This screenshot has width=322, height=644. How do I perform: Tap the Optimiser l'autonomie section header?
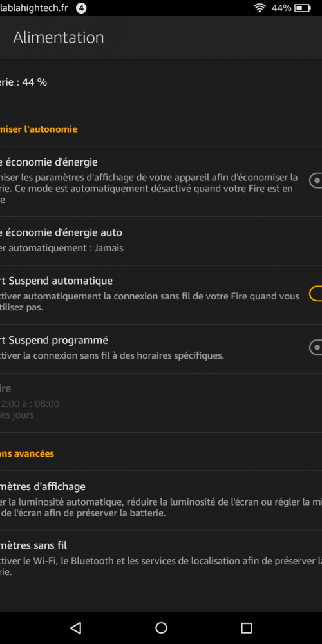[x=39, y=129]
